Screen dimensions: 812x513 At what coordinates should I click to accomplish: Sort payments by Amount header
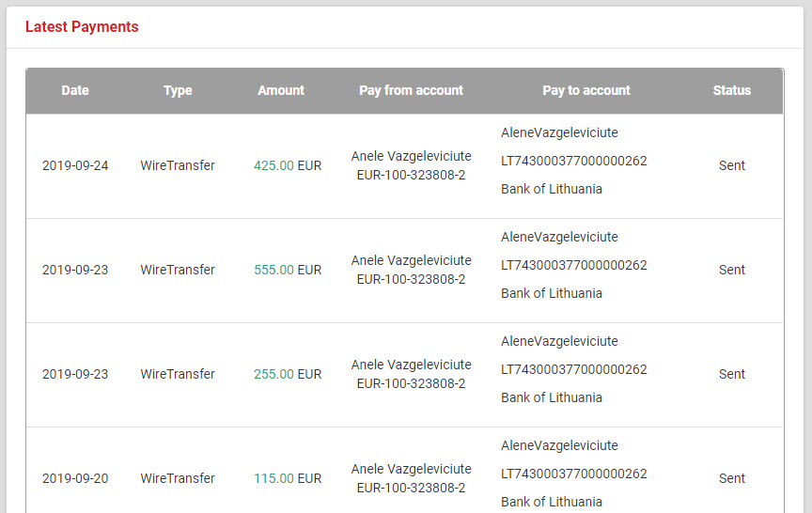pyautogui.click(x=281, y=91)
